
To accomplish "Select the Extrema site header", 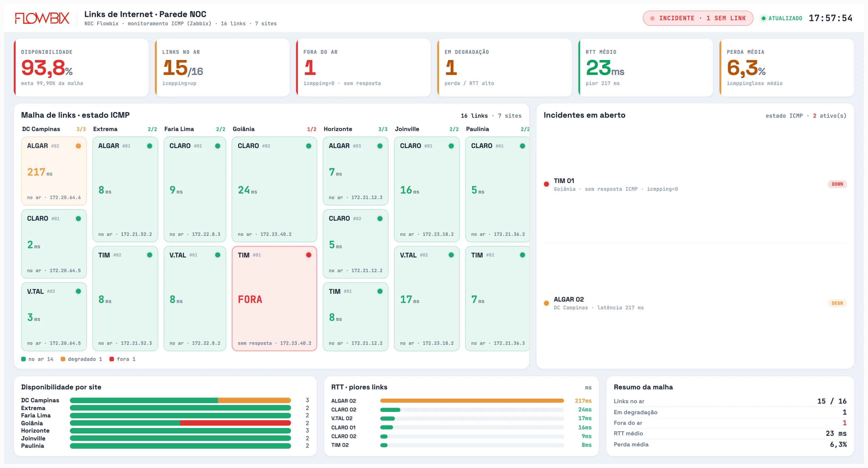I will coord(125,129).
